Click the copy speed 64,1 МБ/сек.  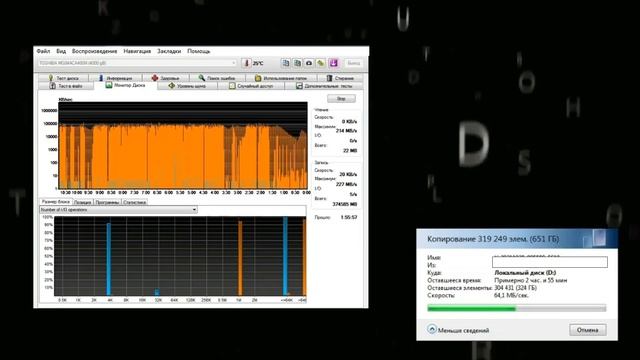point(511,295)
